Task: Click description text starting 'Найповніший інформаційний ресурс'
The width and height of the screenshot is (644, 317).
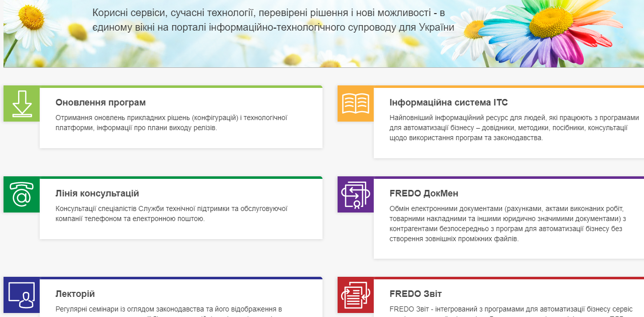Action: pyautogui.click(x=514, y=128)
